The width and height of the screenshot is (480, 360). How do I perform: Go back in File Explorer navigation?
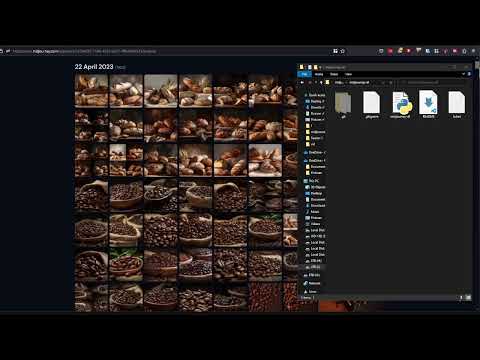click(302, 82)
